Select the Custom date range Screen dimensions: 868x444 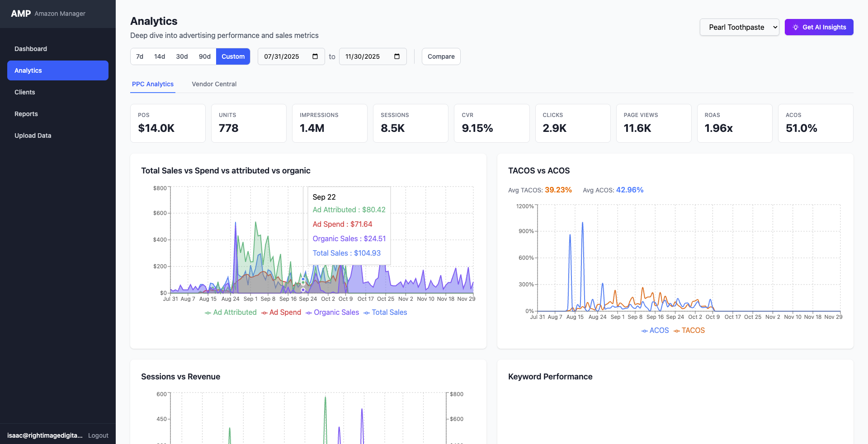[233, 56]
